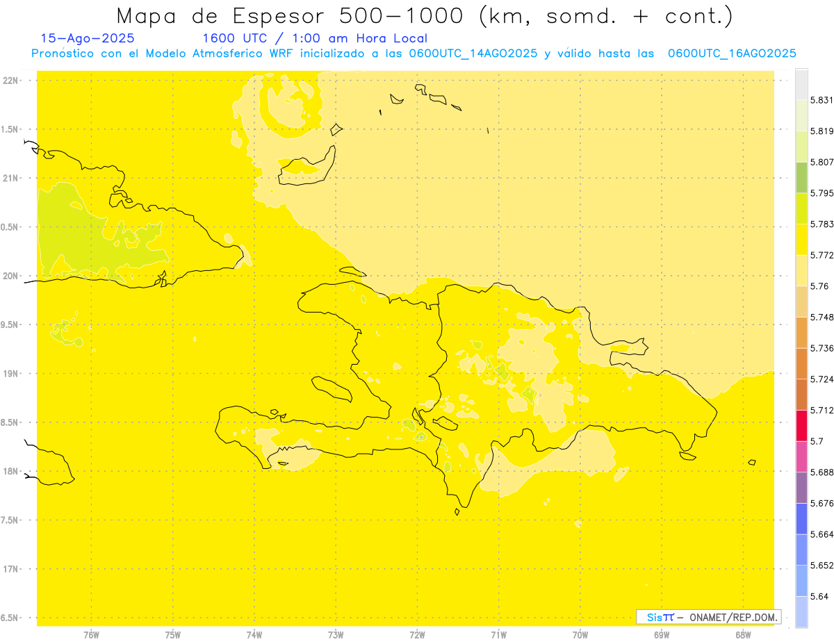The width and height of the screenshot is (834, 644).
Task: Pick the pale yellow swatch between 5.76 and 5.772
Action: [801, 270]
